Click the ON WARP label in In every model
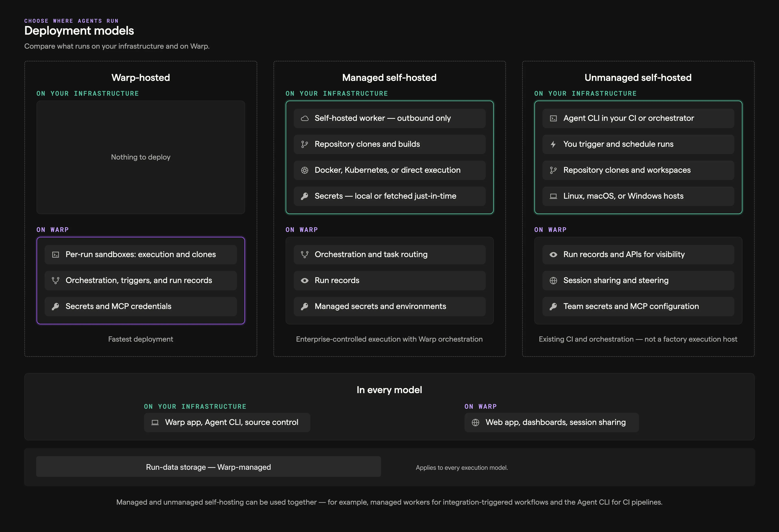Image resolution: width=779 pixels, height=532 pixels. tap(480, 406)
